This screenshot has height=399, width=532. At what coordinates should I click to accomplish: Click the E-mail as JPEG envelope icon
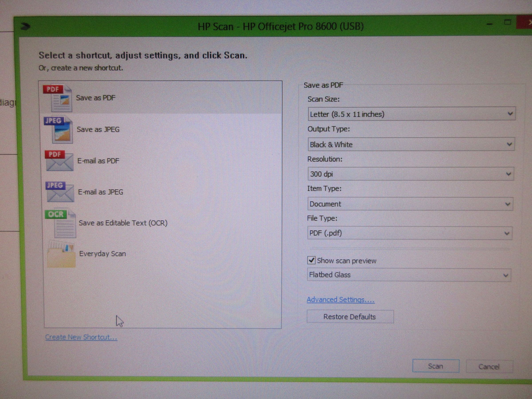(x=60, y=192)
